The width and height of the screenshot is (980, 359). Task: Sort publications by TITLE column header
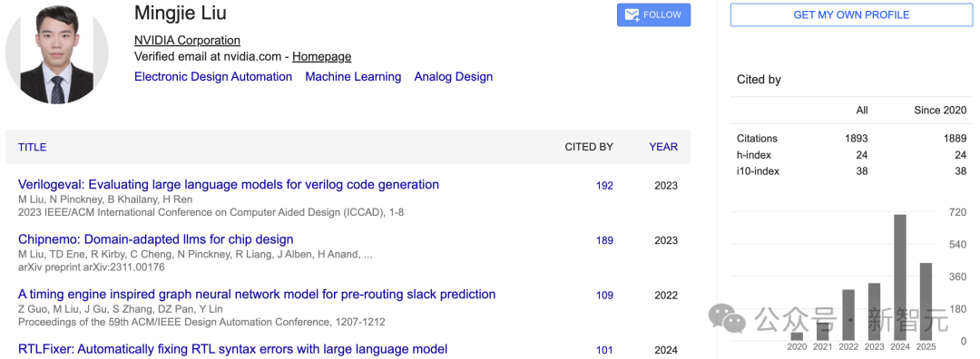point(32,148)
